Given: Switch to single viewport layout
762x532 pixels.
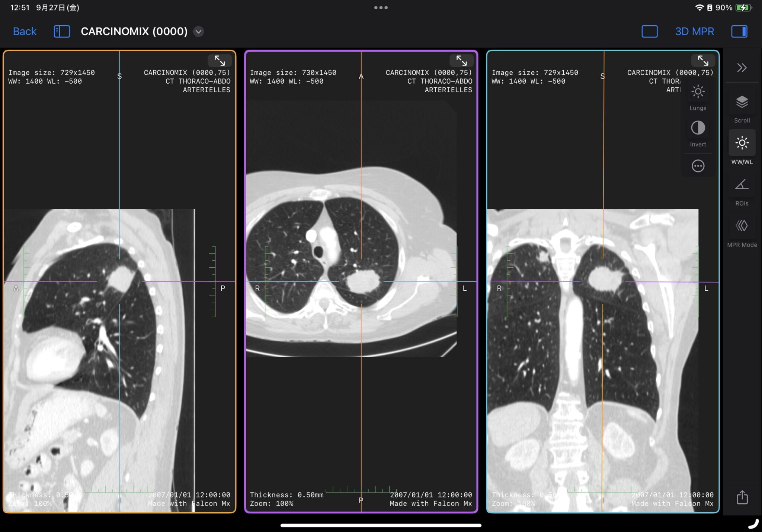Looking at the screenshot, I should tap(649, 32).
